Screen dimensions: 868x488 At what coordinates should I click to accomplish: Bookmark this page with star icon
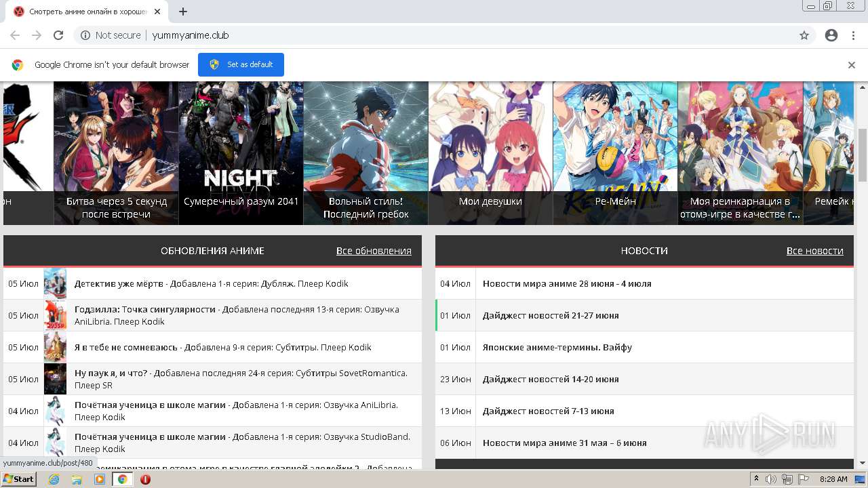804,35
